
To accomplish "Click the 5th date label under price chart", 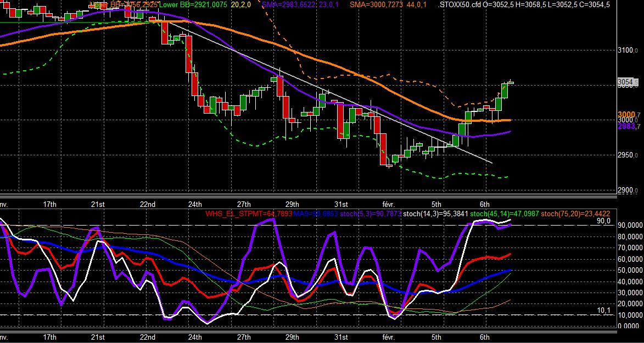I will (436, 204).
